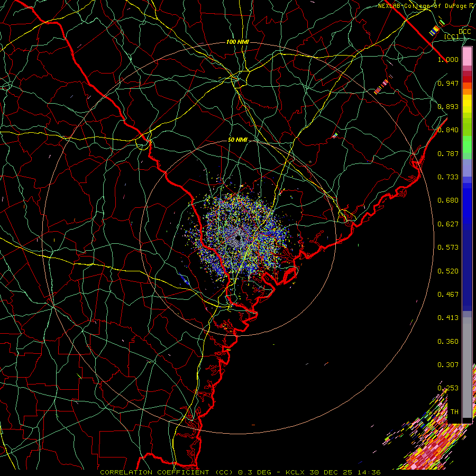Click the radar site center black dot
The height and width of the screenshot is (476, 476).
coord(238,239)
